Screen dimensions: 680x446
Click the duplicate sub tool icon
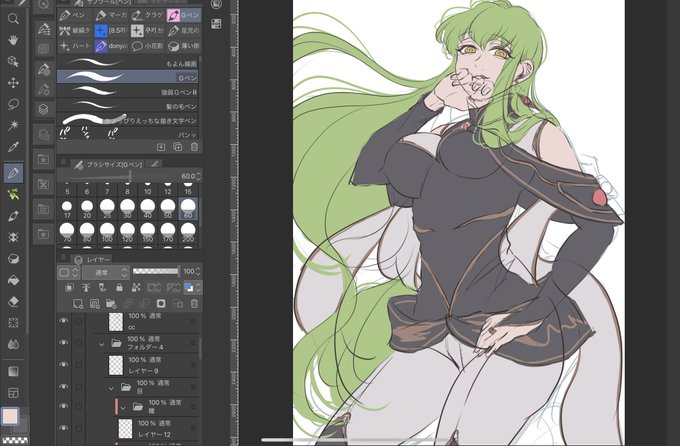(x=178, y=147)
